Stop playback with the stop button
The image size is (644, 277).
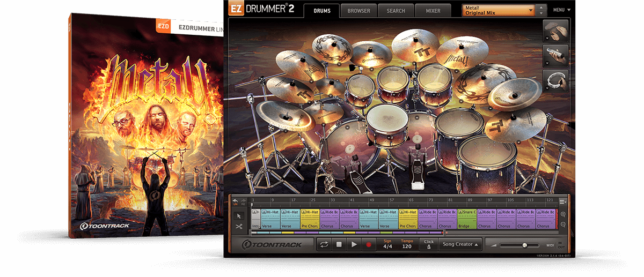pos(339,244)
